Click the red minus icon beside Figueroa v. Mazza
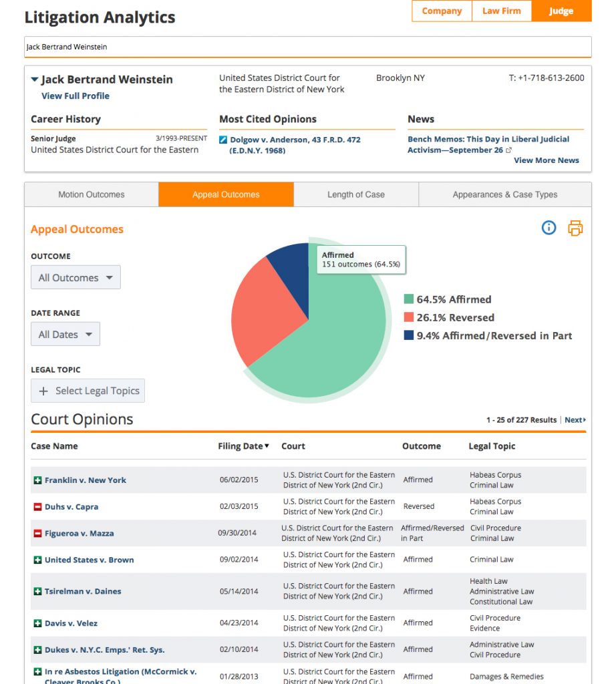 click(38, 534)
